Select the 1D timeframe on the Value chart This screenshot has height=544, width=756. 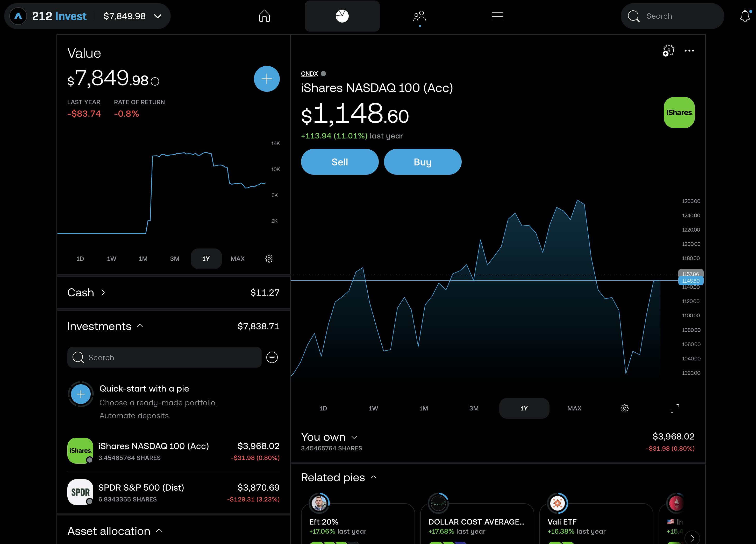(80, 259)
